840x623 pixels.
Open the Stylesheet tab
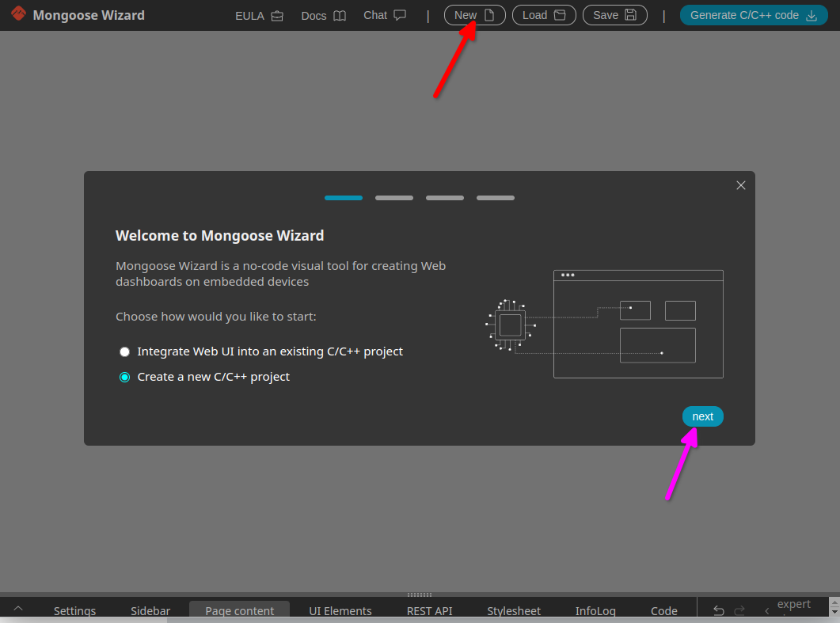click(514, 610)
